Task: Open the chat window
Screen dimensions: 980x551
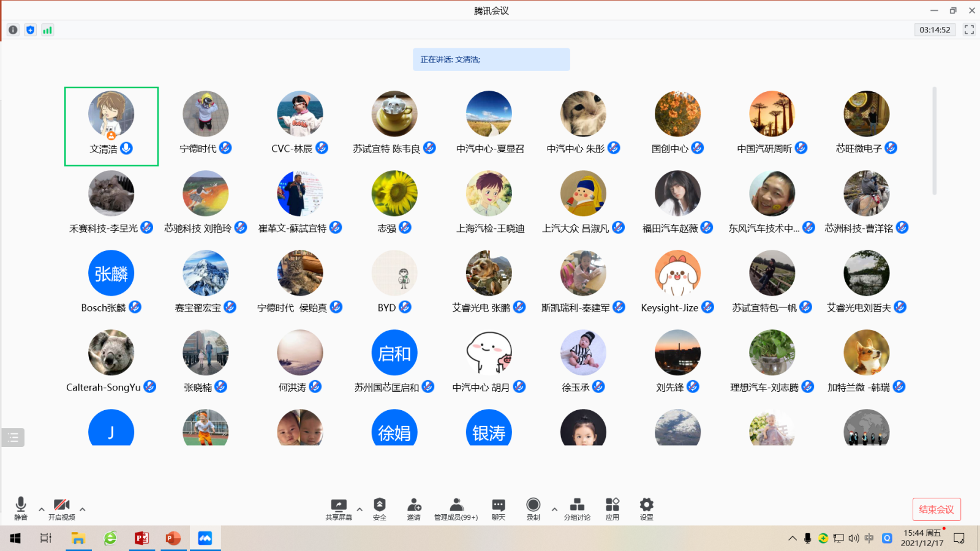Action: click(x=499, y=508)
